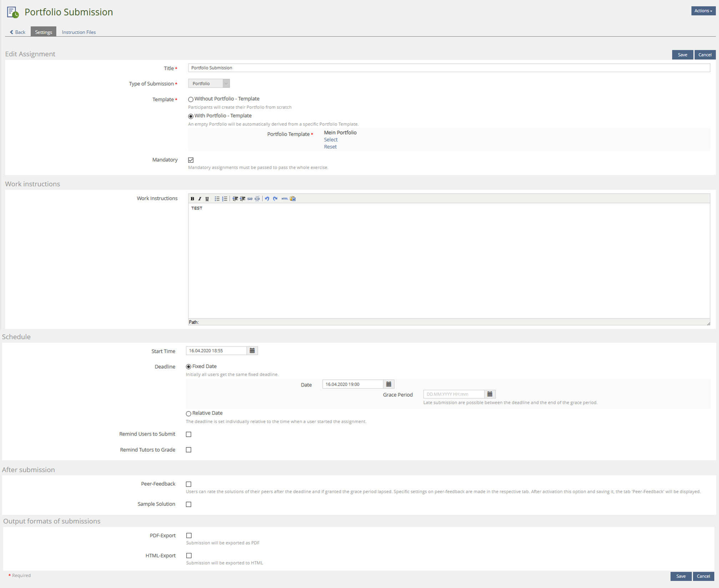
Task: Click into the Title input field
Action: (x=449, y=68)
